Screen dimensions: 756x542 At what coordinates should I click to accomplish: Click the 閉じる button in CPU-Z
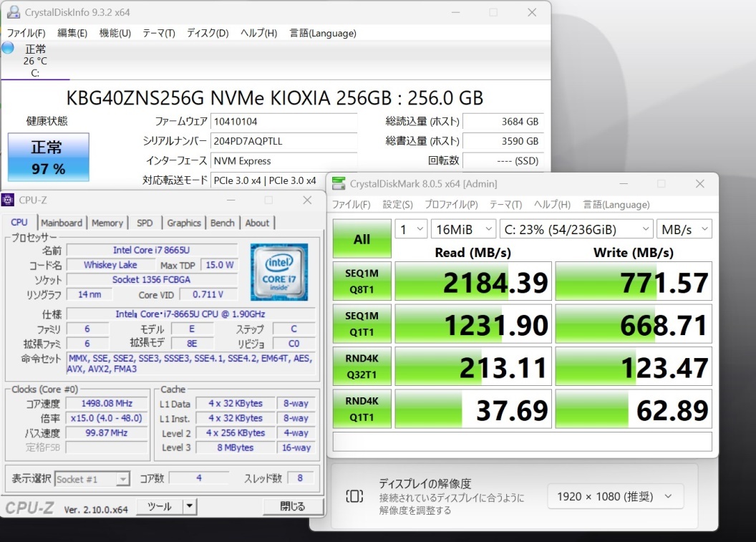pos(293,506)
